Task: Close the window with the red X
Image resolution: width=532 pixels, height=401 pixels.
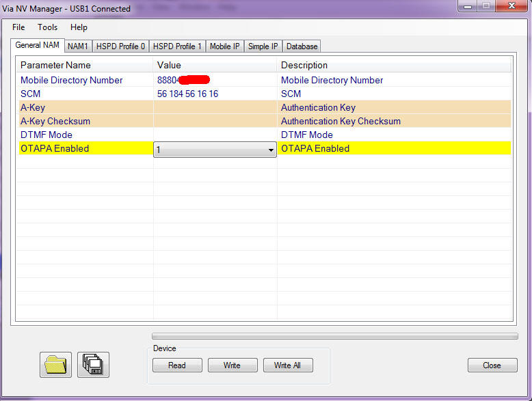Action: pos(511,5)
